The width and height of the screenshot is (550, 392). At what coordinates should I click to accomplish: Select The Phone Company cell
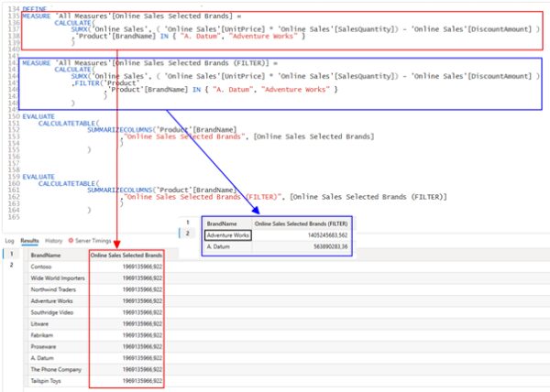[x=56, y=369]
